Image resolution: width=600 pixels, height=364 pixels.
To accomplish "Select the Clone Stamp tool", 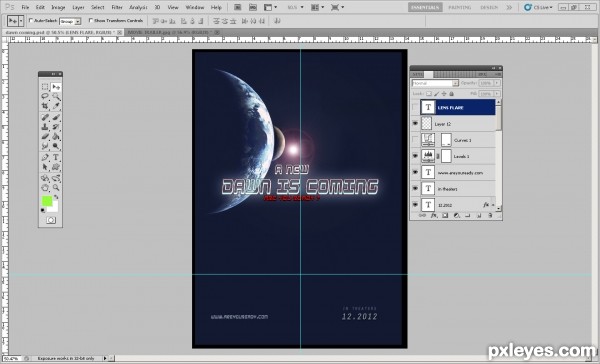I will point(45,127).
